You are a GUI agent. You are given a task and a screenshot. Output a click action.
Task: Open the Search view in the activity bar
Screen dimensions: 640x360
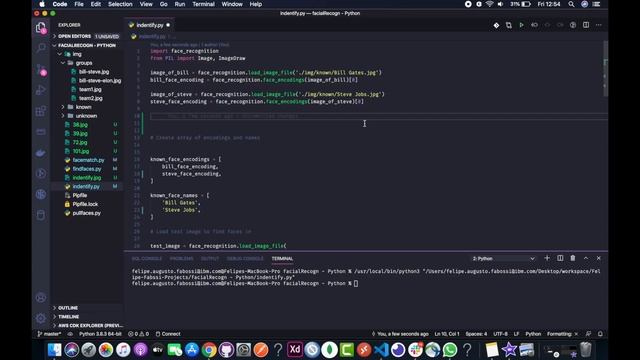click(41, 48)
